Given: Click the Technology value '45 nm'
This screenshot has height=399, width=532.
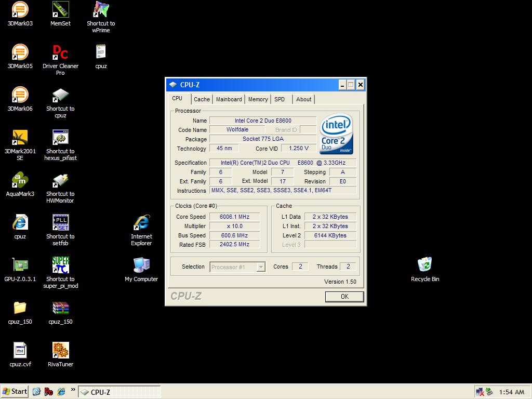Looking at the screenshot, I should click(x=224, y=148).
